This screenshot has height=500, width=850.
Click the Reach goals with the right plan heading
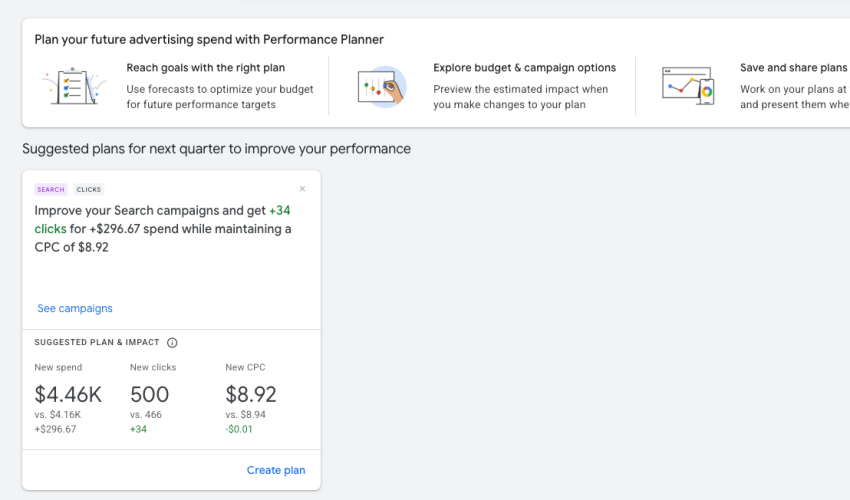[205, 68]
